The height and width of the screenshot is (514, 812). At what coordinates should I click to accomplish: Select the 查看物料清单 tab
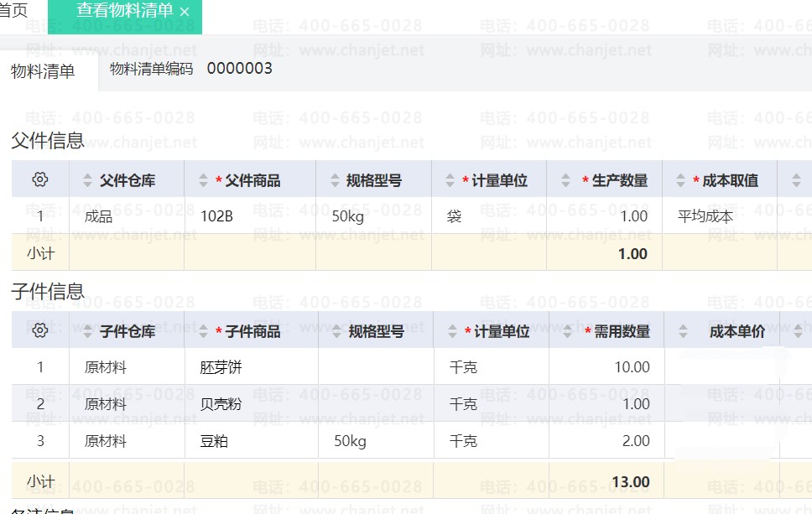pos(125,11)
